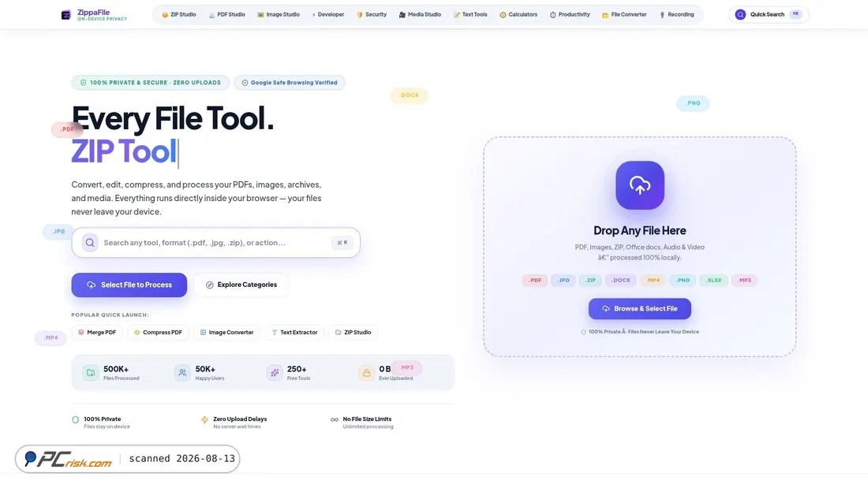Click the Zero Upload Delays lightning icon
This screenshot has height=488, width=868.
tap(205, 420)
